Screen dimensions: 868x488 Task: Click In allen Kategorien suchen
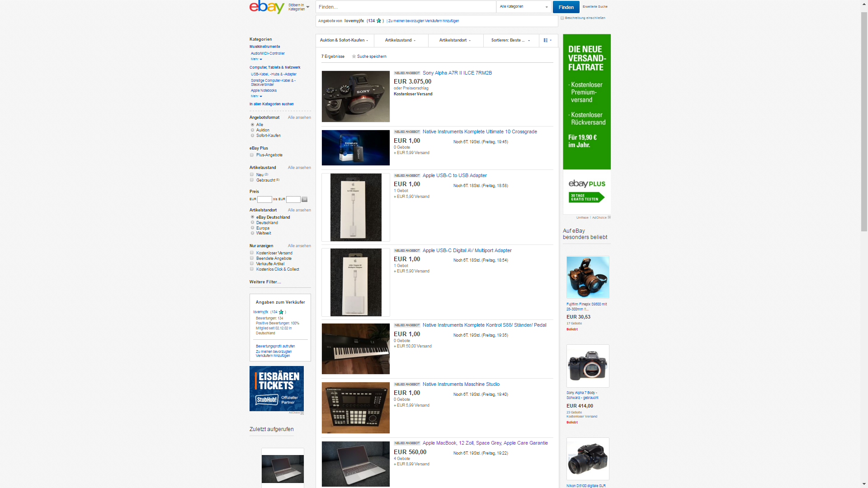point(272,104)
